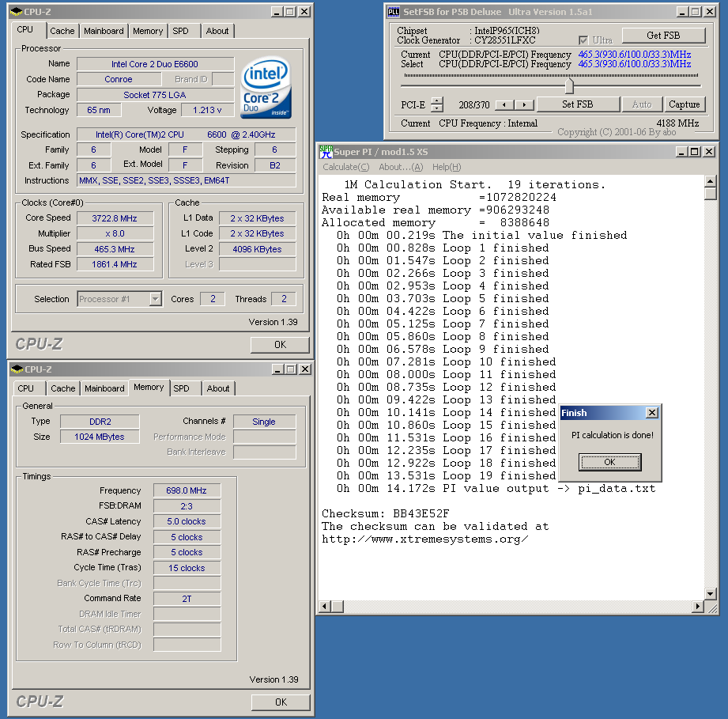
Task: Click the Channels # value Single
Action: coord(264,422)
